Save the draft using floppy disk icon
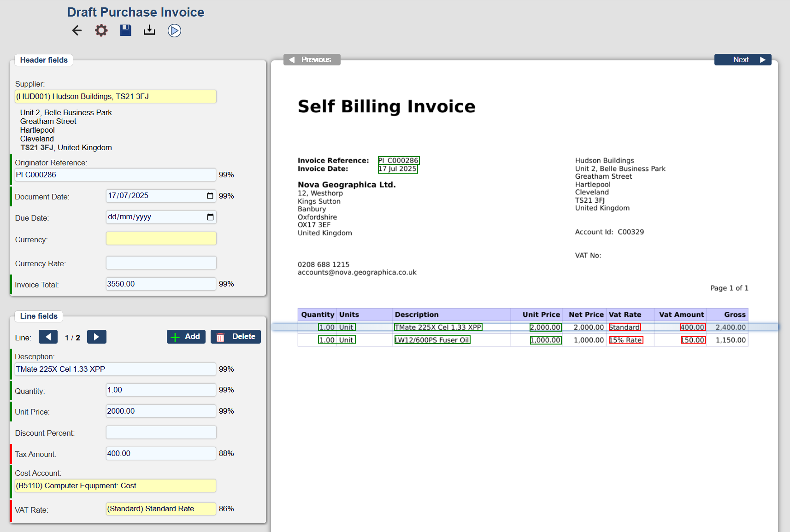This screenshot has height=532, width=790. tap(126, 31)
